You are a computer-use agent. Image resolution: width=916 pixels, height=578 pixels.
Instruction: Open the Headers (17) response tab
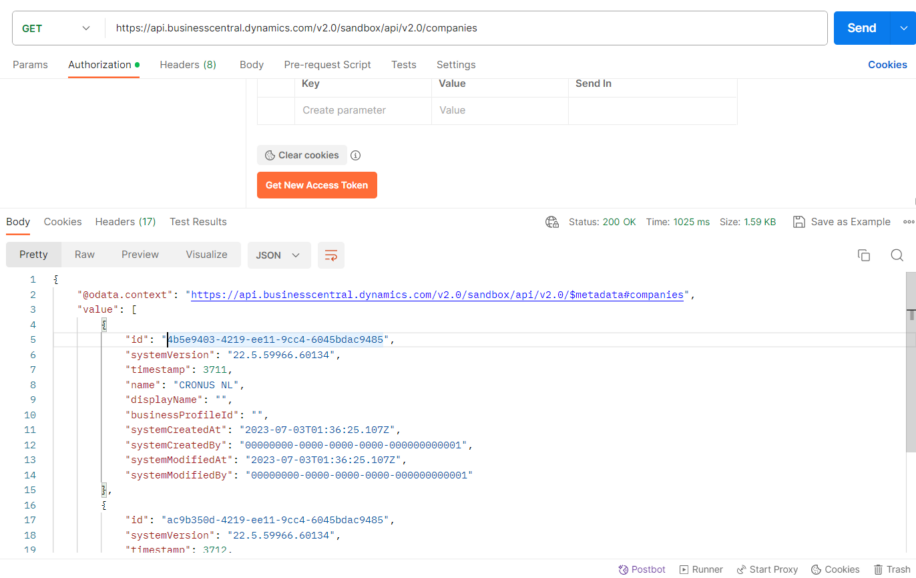pyautogui.click(x=124, y=221)
